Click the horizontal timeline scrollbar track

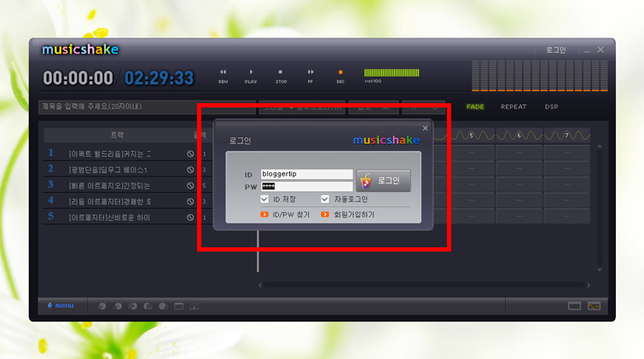click(x=424, y=285)
